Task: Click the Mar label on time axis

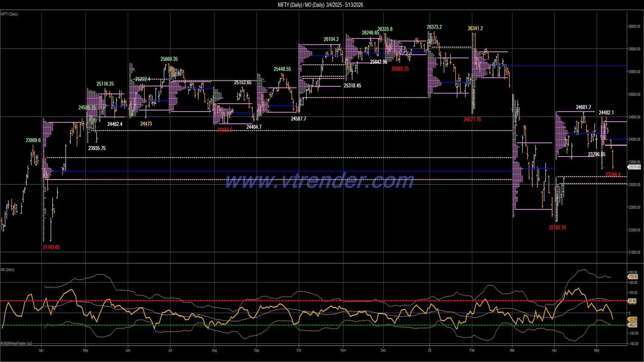Action: point(512,350)
